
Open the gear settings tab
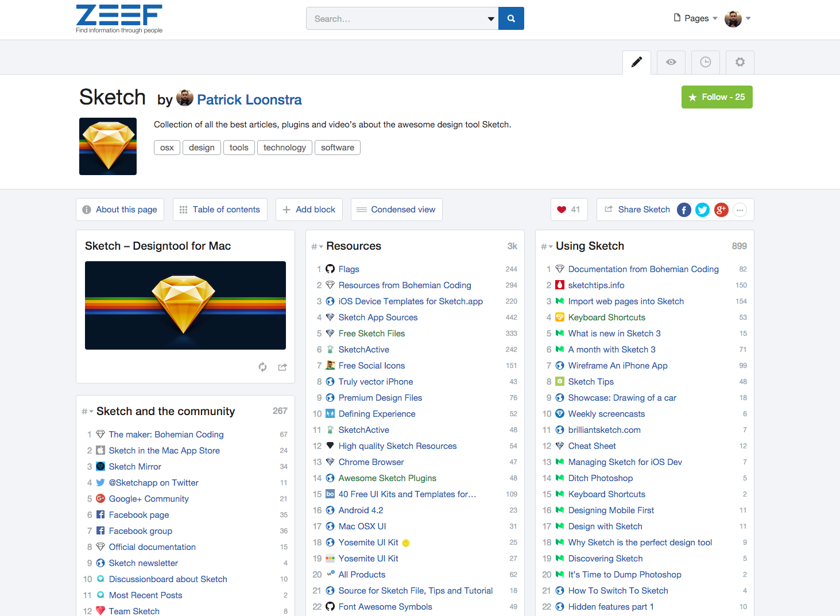(x=740, y=62)
